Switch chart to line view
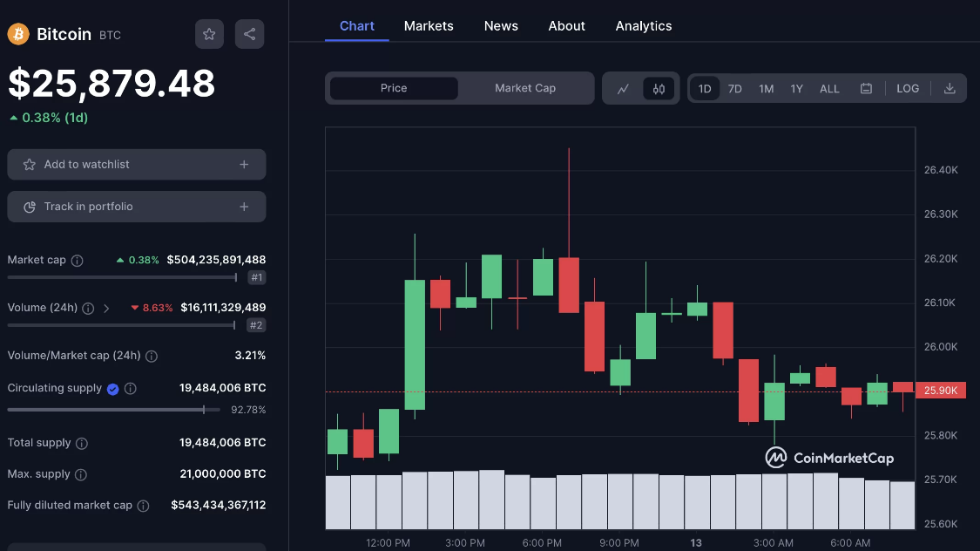The height and width of the screenshot is (551, 980). pos(624,88)
